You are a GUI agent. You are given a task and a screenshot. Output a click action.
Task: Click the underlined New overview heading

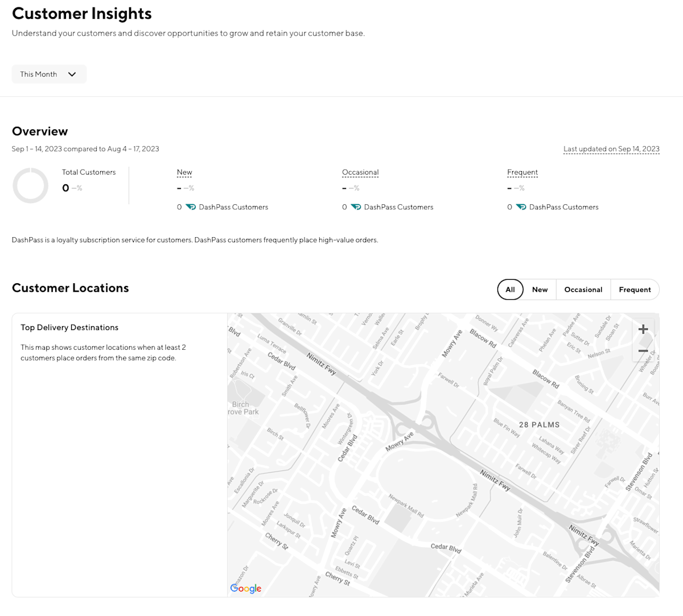pyautogui.click(x=184, y=172)
